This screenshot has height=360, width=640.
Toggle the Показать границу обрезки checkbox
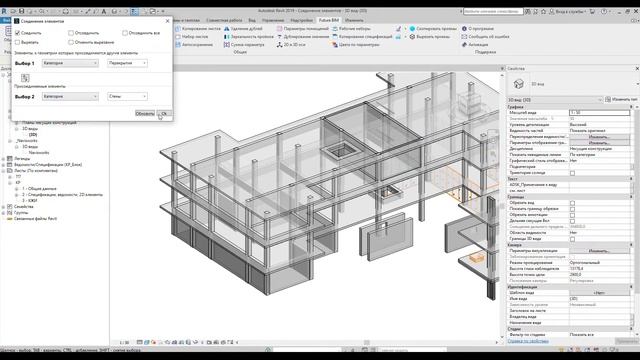572,209
